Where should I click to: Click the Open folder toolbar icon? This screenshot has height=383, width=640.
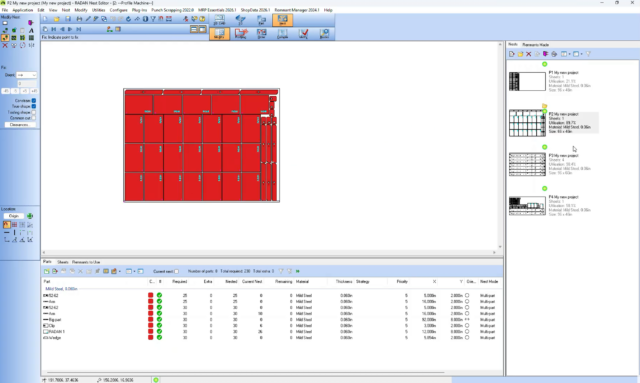point(57,19)
